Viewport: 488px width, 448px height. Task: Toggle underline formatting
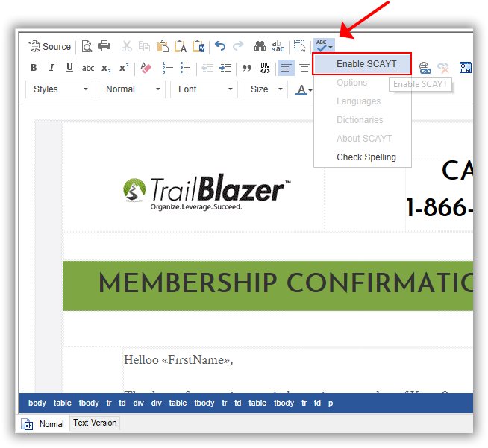(69, 68)
